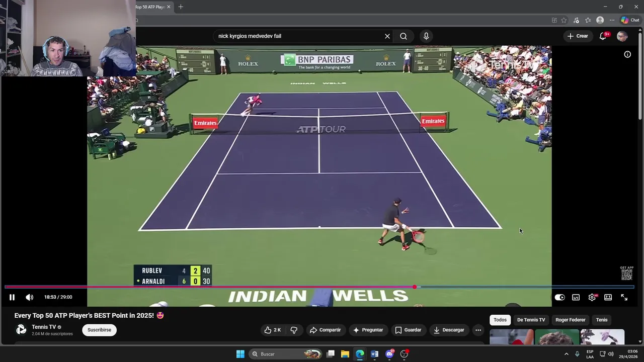The height and width of the screenshot is (362, 644).
Task: Click the red scrubber dot on the timeline
Action: (415, 287)
